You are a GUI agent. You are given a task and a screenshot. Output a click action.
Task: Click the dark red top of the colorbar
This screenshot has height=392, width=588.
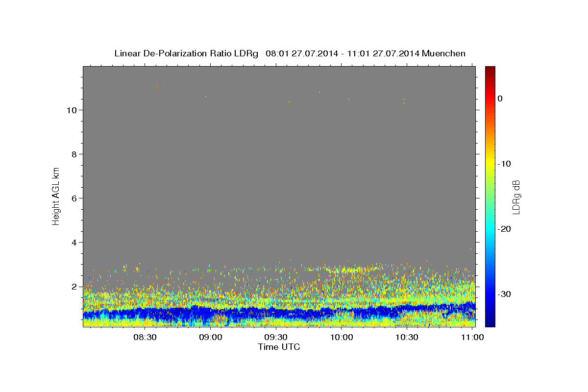pyautogui.click(x=490, y=70)
